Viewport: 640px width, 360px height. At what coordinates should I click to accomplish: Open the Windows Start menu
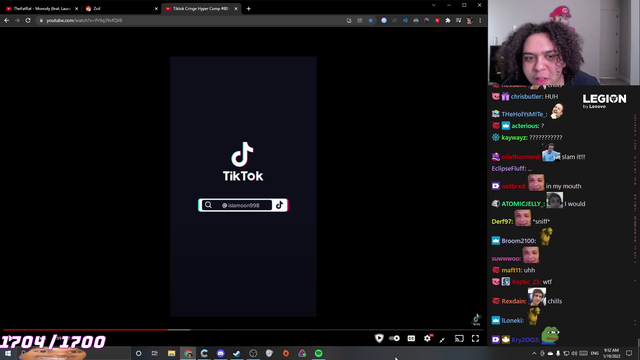[x=8, y=353]
